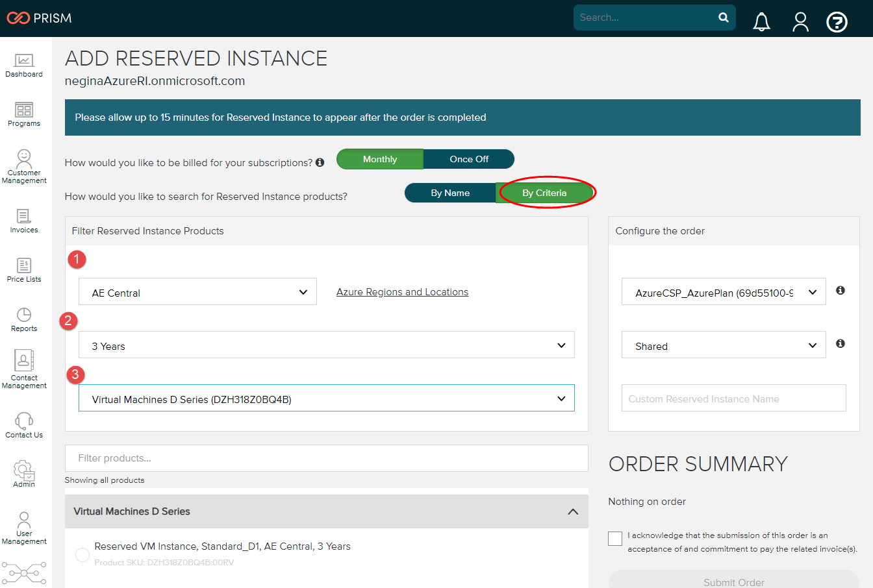
Task: Click the Submit Order button
Action: (x=733, y=581)
